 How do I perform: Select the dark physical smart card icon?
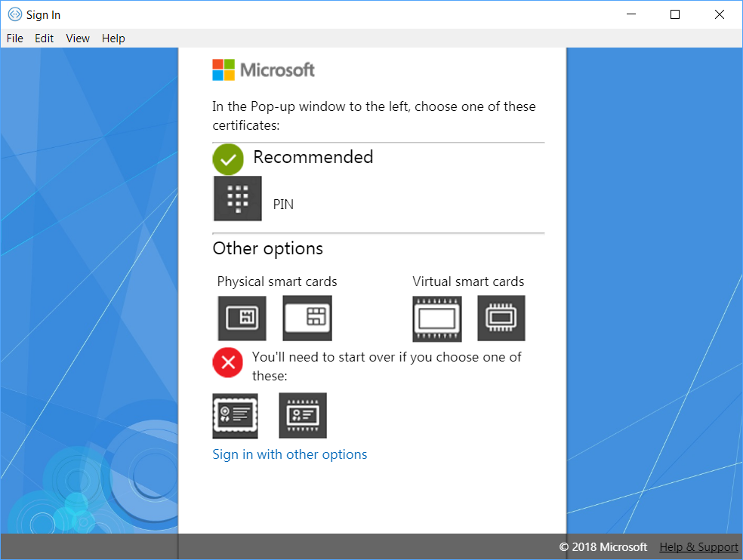tap(242, 318)
